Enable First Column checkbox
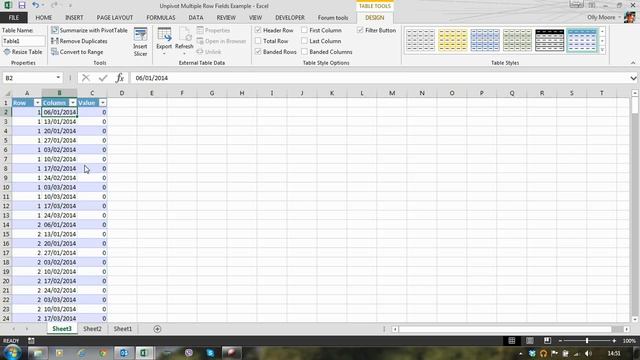640x360 pixels. [304, 30]
